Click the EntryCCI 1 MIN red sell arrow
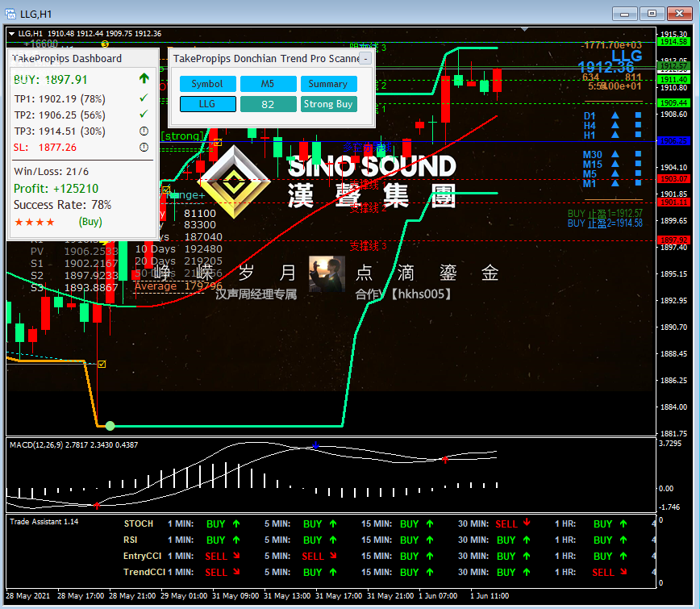The image size is (700, 609). click(236, 556)
